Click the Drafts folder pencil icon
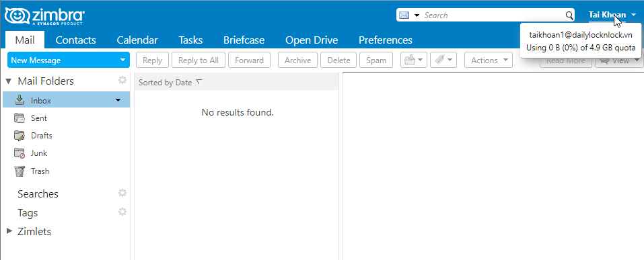 tap(20, 136)
